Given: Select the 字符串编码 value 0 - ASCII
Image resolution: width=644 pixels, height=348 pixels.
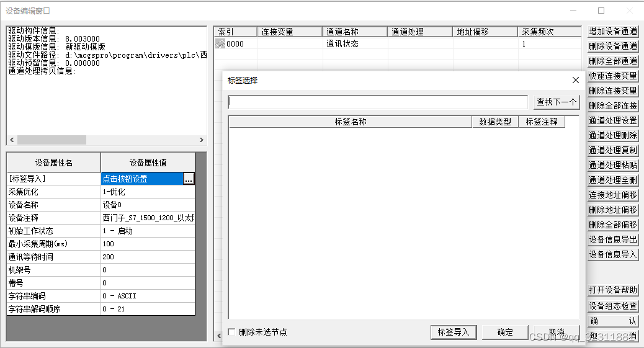Looking at the screenshot, I should pos(148,296).
